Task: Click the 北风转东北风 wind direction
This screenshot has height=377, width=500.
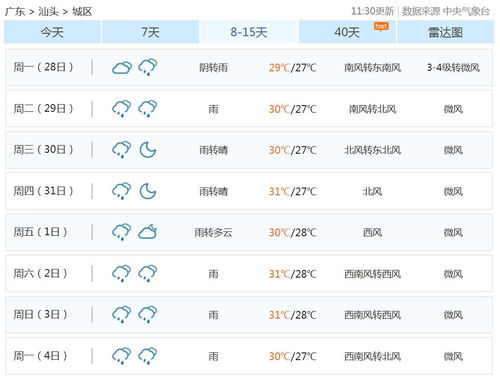Action: [x=372, y=150]
